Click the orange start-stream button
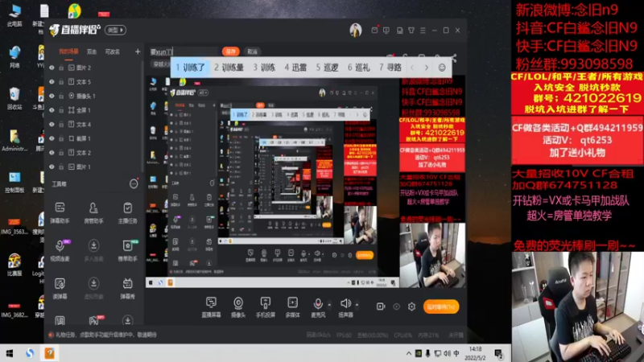 click(441, 306)
